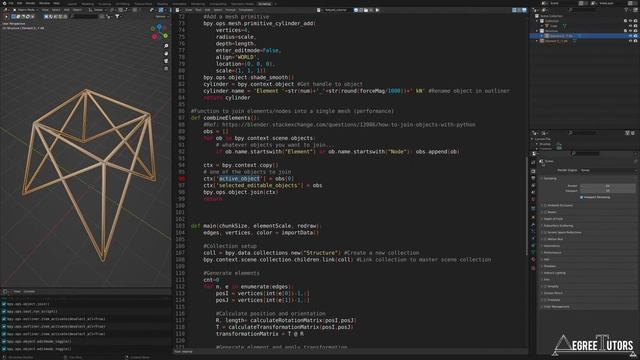Viewport: 640px width, 360px height.
Task: Open the View Layer properties tab icon
Action: [533, 185]
